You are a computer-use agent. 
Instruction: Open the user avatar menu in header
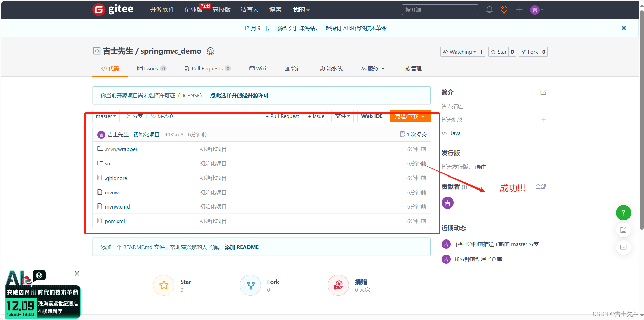point(537,10)
